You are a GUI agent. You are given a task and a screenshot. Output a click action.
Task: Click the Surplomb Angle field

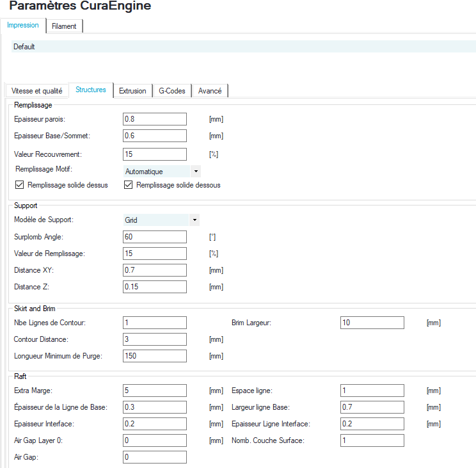pos(155,237)
